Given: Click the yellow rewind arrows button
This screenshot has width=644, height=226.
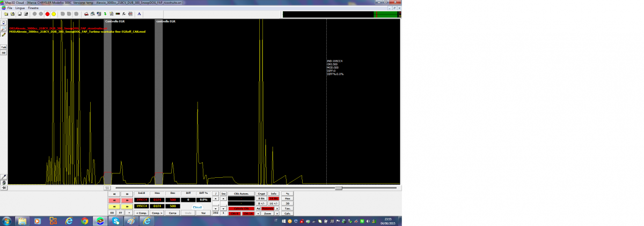Looking at the screenshot, I should point(114,206).
